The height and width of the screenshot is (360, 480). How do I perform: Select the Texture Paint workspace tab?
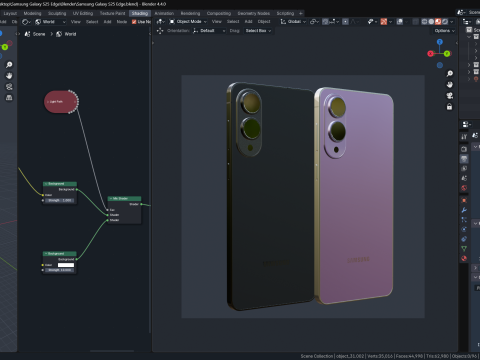tap(112, 13)
